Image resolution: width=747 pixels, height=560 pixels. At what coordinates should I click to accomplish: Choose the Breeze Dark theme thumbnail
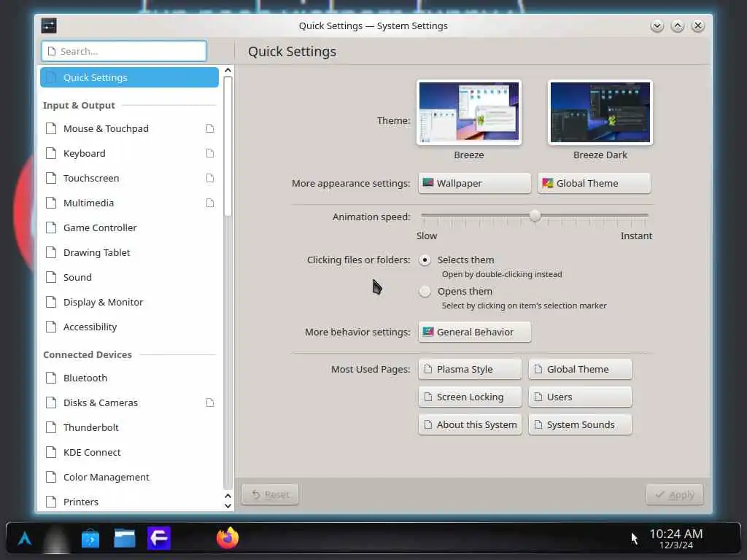tap(600, 112)
